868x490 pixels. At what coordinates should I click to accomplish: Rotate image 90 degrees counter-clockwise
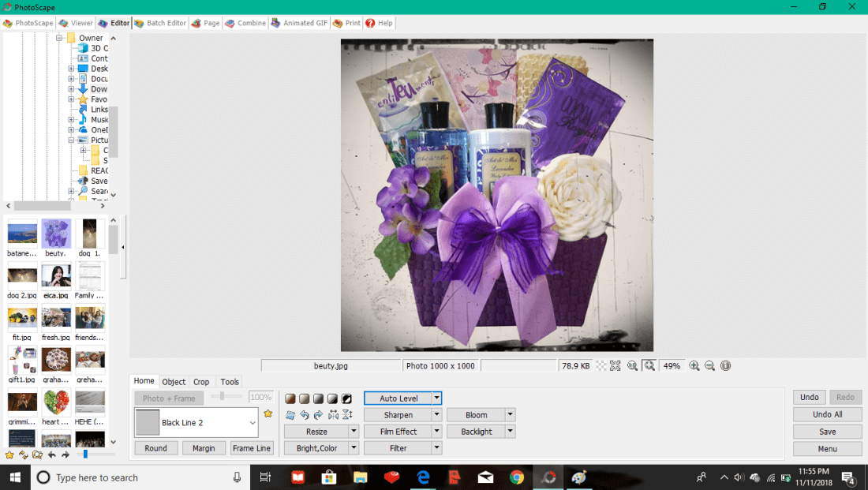click(304, 415)
